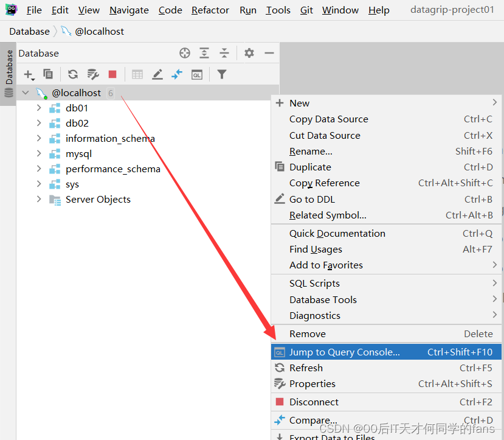This screenshot has width=504, height=440.
Task: Select Related Symbol... in context menu
Action: point(386,215)
